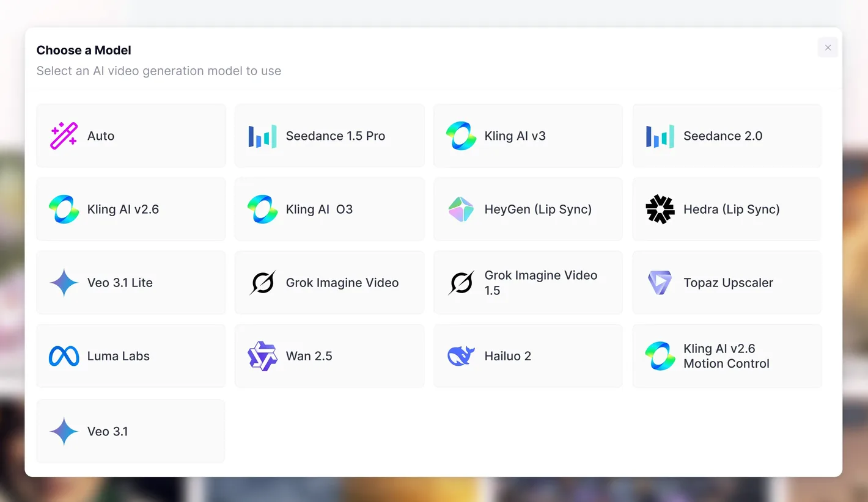Select the 'Auto' model label
Image resolution: width=868 pixels, height=502 pixels.
(101, 136)
